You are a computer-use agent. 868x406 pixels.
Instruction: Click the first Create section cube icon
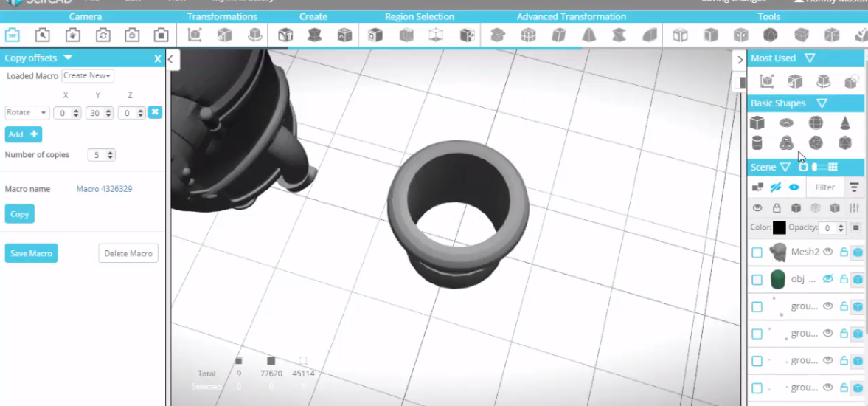[285, 35]
